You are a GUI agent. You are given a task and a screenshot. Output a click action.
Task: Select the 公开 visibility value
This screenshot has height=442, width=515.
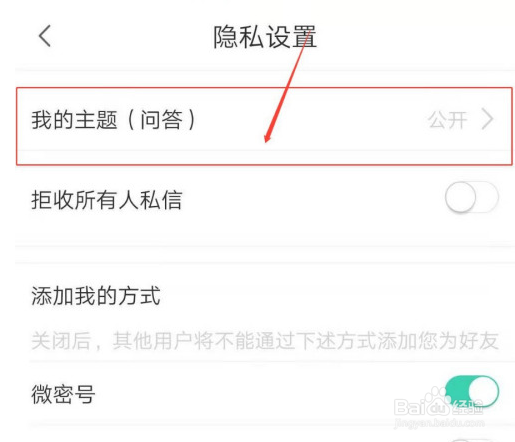pos(447,120)
